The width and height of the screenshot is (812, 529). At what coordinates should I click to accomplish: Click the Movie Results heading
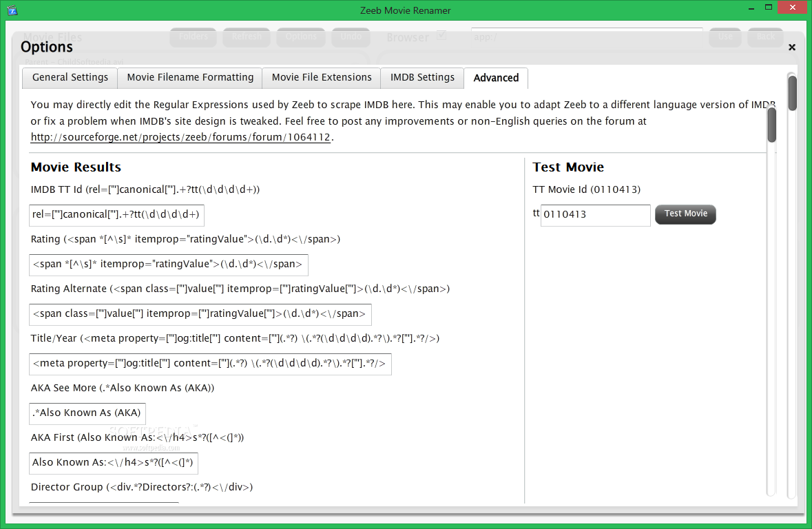click(76, 167)
